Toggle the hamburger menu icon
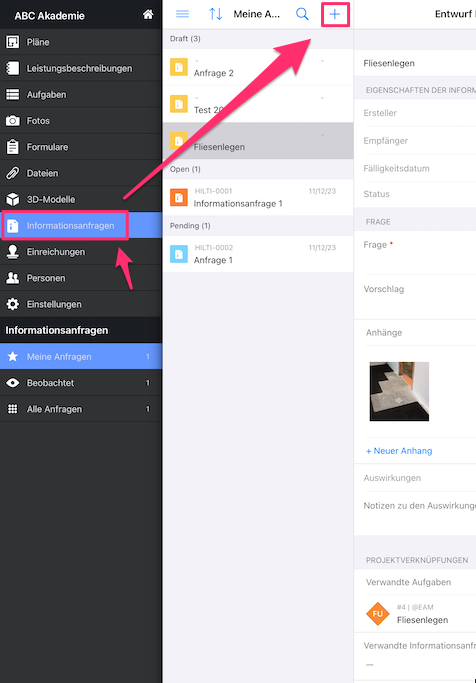Image resolution: width=476 pixels, height=683 pixels. [182, 14]
